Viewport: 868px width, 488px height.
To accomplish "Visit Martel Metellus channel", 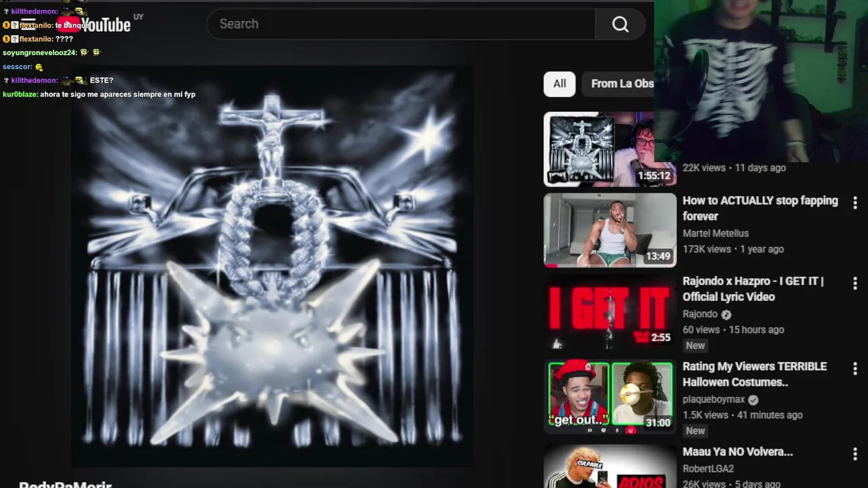I will (715, 233).
